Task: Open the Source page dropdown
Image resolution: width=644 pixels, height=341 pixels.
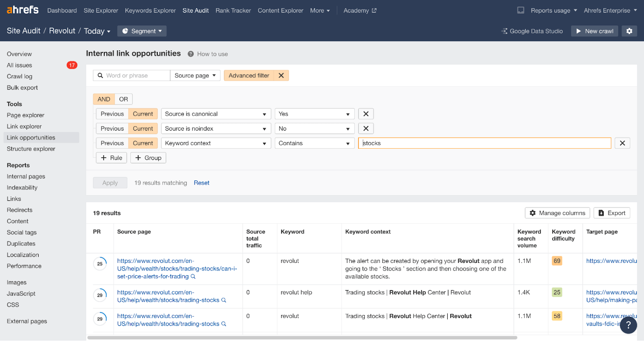Action: 195,75
